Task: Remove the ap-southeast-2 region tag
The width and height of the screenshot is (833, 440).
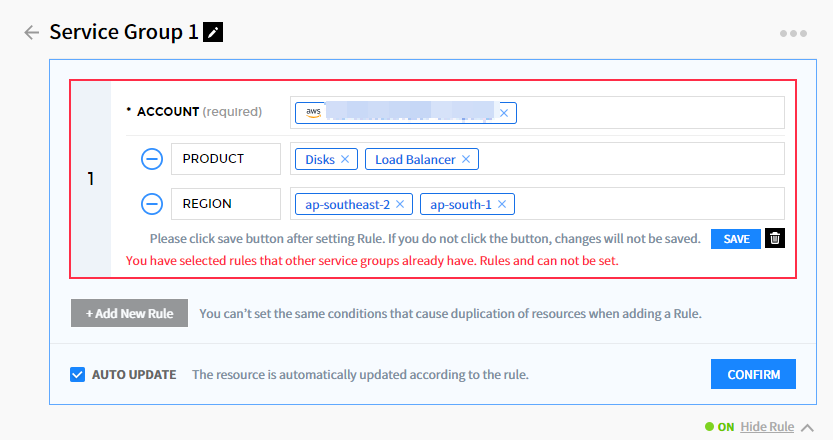Action: pos(400,204)
